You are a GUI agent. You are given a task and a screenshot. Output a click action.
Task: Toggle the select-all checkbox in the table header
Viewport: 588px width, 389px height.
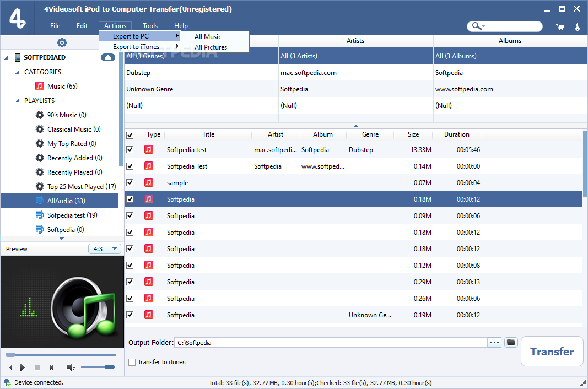click(x=130, y=135)
